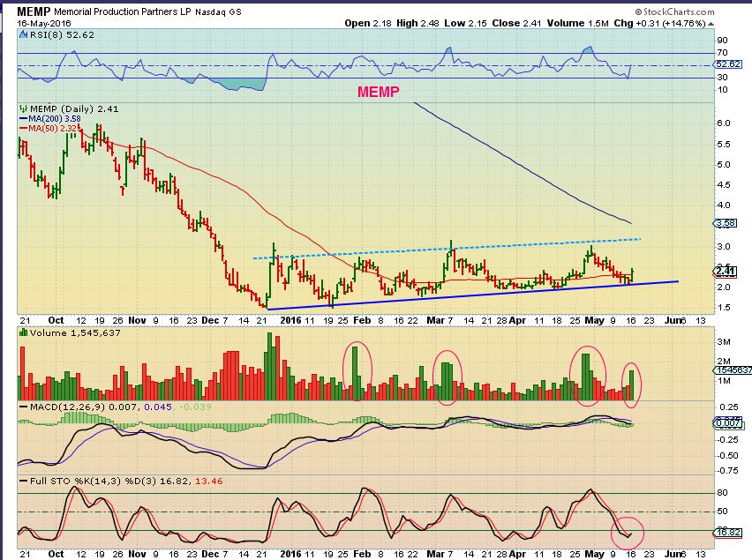The image size is (752, 560).
Task: Click the Feb label on the price chart's date axis
Action: [x=362, y=320]
